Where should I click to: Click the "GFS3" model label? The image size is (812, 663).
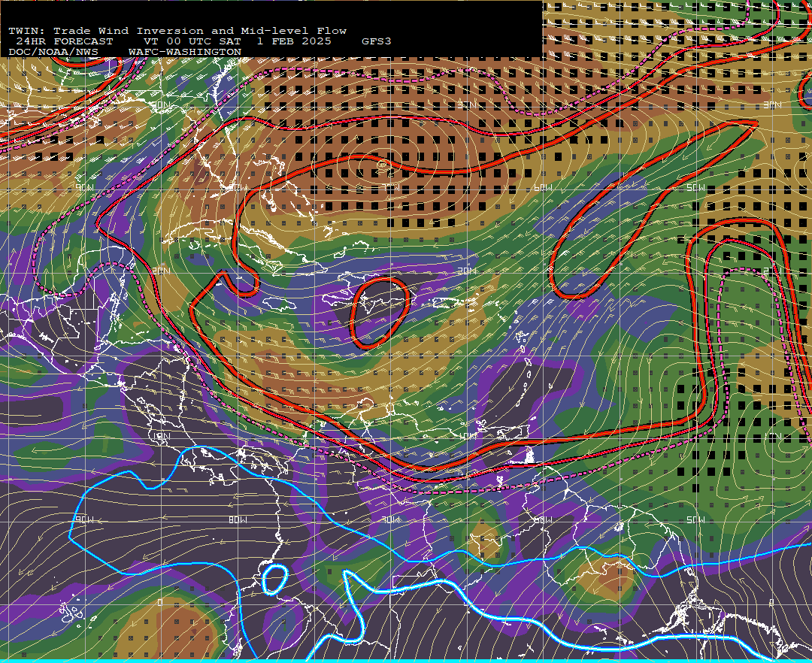(377, 41)
